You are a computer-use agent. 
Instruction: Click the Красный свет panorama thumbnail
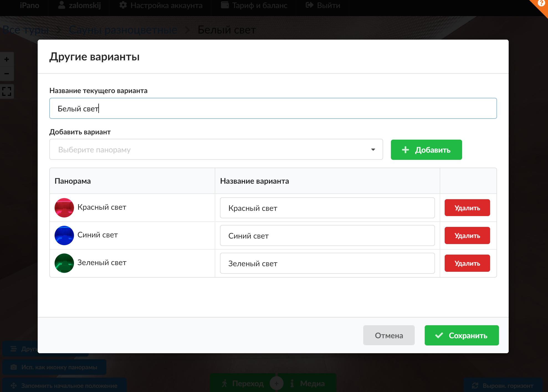click(x=64, y=207)
